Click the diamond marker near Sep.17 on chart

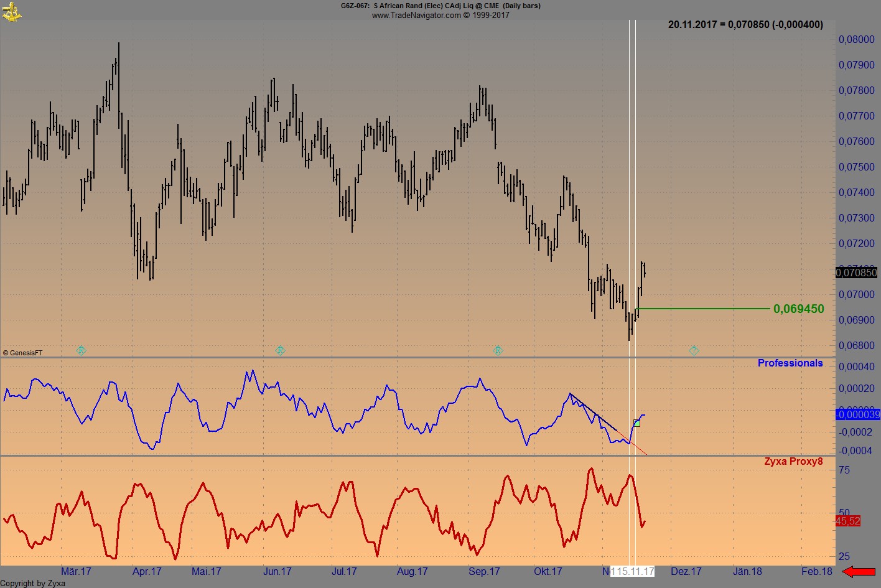point(498,350)
